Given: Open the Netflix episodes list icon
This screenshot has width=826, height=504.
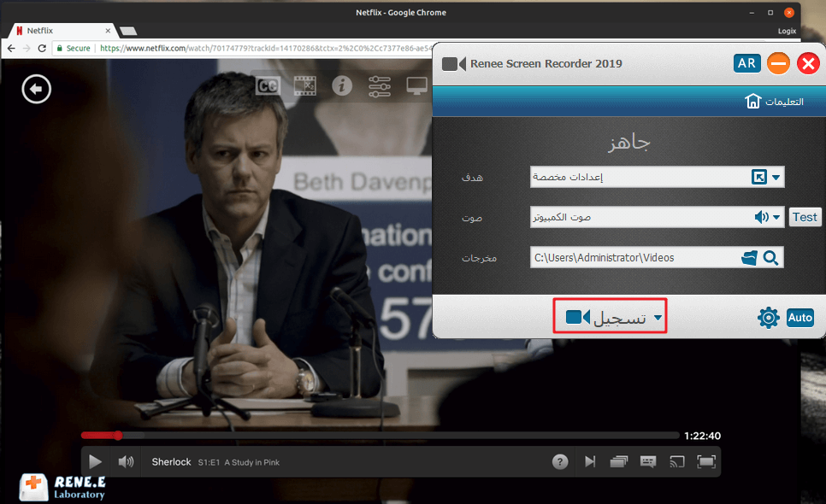Looking at the screenshot, I should (x=619, y=462).
